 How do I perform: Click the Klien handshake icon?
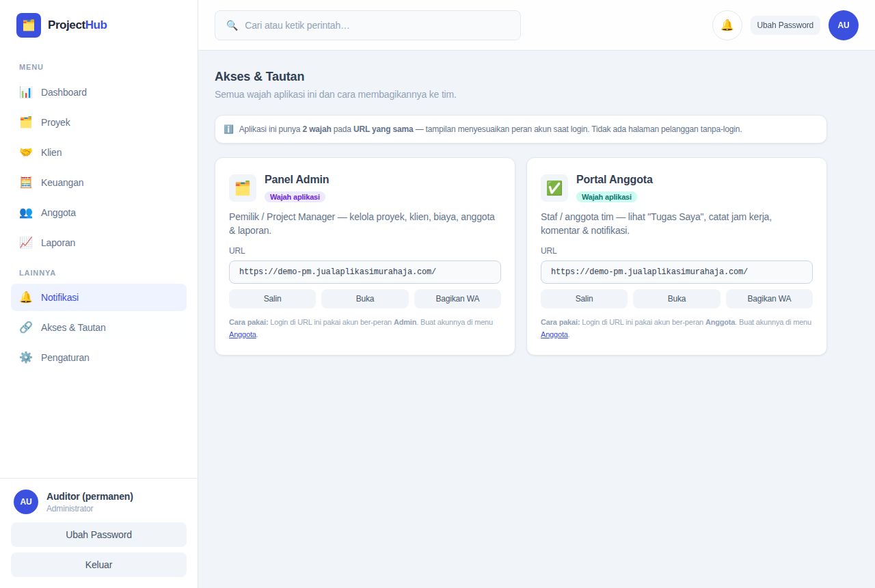tap(26, 152)
